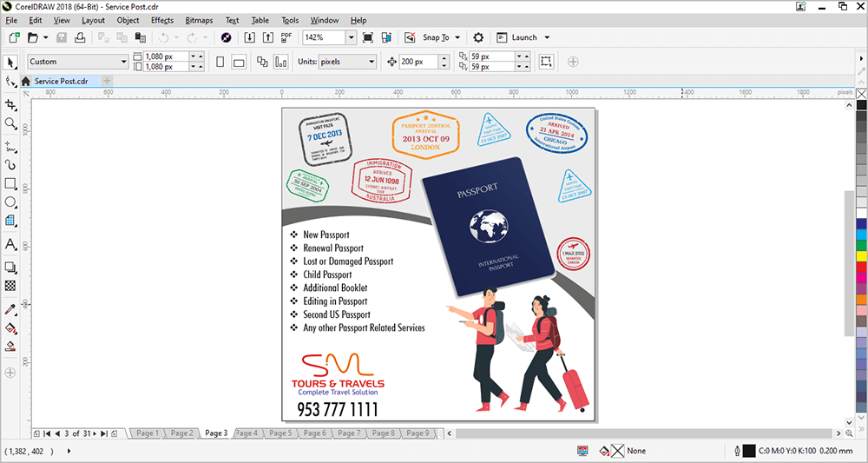Switch to Page 9 tab

coord(418,433)
